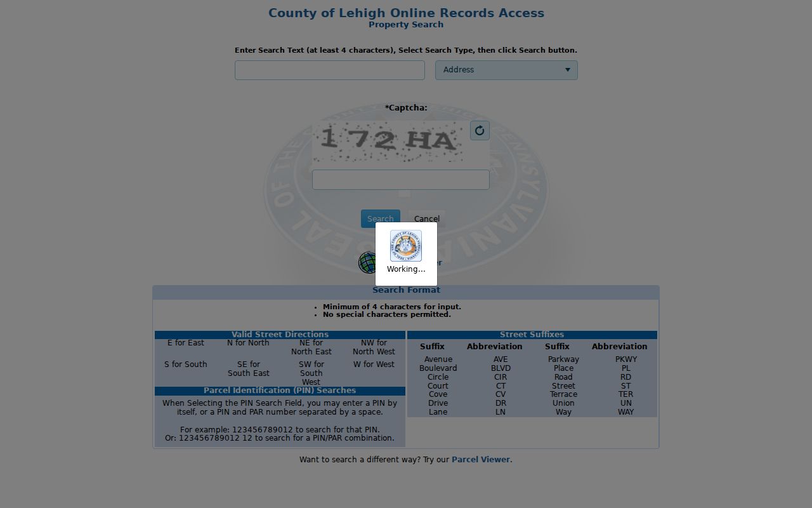Click the Property Search subtitle

406,25
